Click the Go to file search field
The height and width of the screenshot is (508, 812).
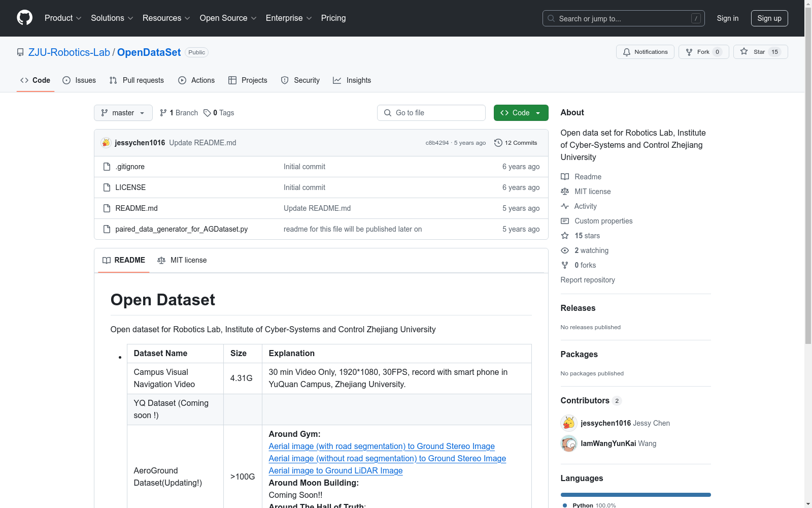pyautogui.click(x=431, y=113)
